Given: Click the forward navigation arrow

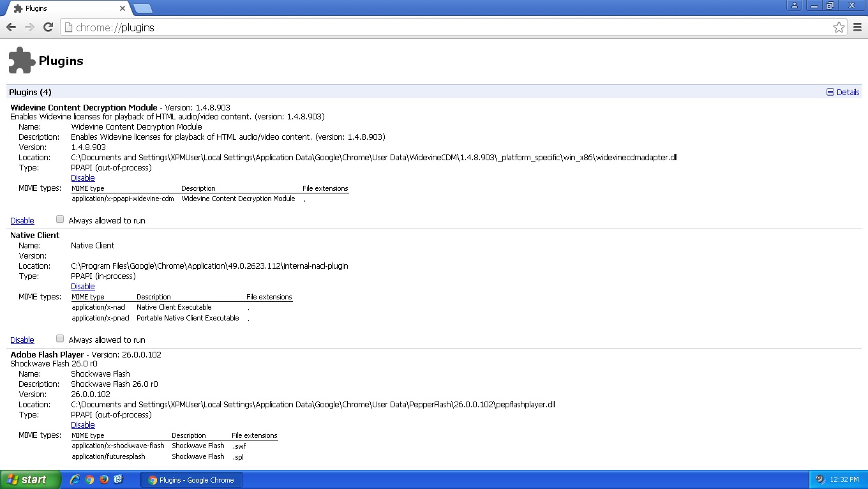Looking at the screenshot, I should tap(29, 27).
